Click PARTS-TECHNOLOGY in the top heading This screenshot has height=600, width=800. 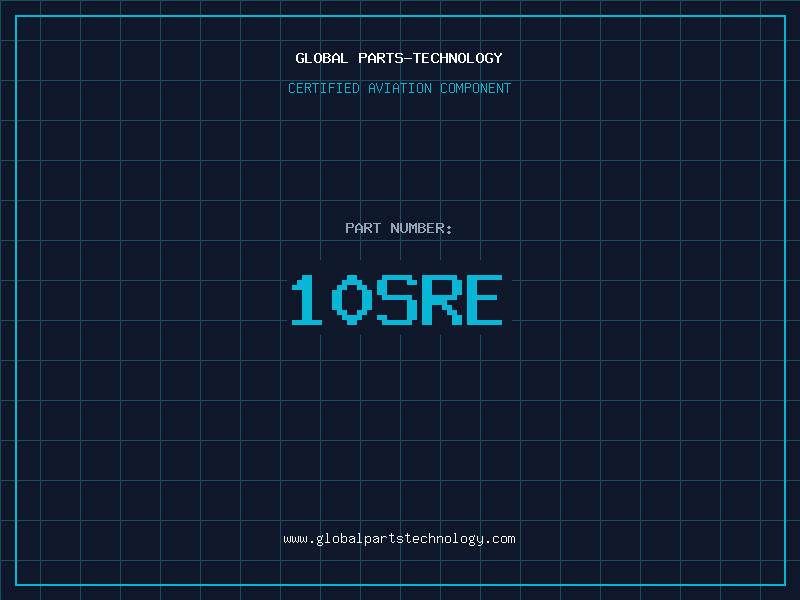click(x=429, y=58)
